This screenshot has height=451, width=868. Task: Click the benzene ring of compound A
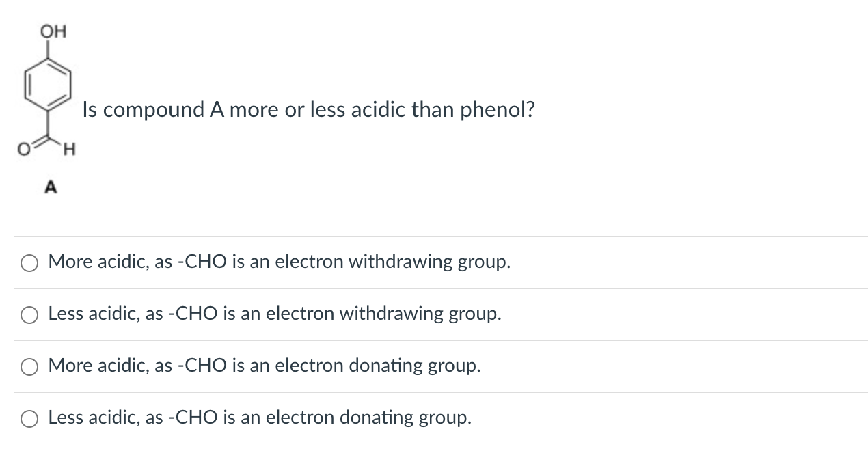coord(49,86)
